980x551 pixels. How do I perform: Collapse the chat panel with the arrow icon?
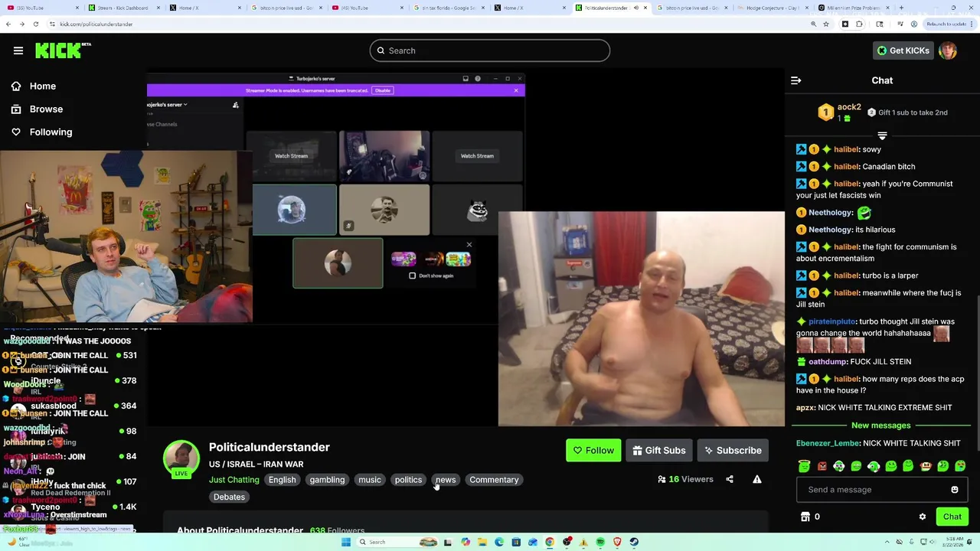tap(795, 80)
